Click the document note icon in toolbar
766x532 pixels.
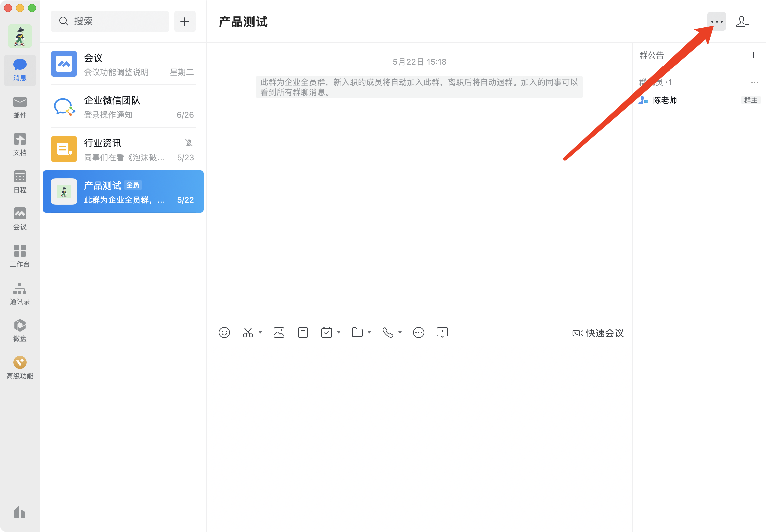click(303, 333)
